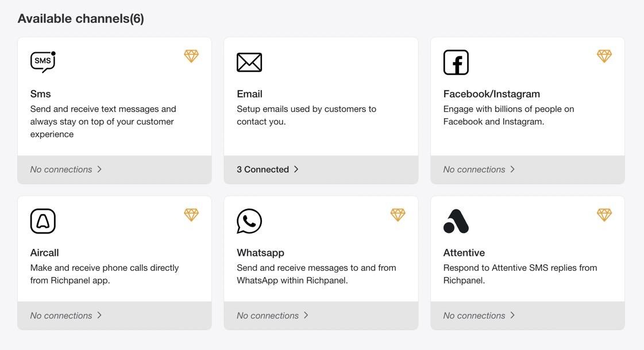Expand Facebook/Instagram No connections chevron

[x=512, y=169]
